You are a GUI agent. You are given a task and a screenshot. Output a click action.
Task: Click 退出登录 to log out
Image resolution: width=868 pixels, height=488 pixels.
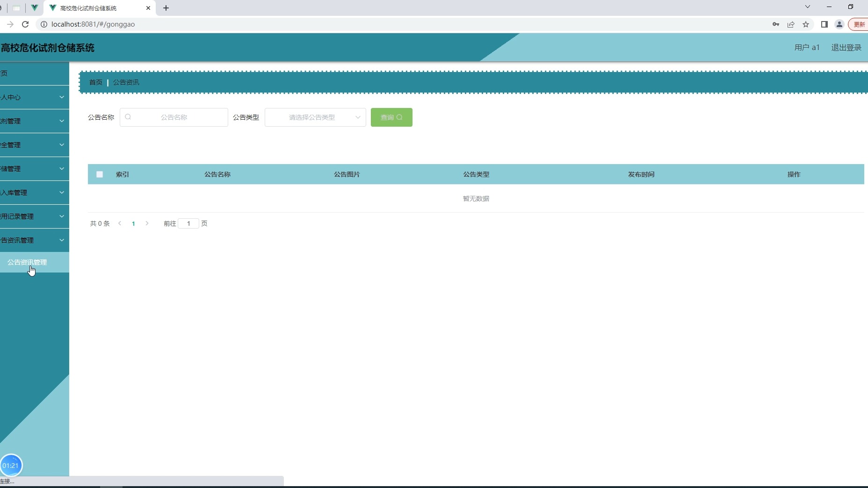click(x=846, y=48)
